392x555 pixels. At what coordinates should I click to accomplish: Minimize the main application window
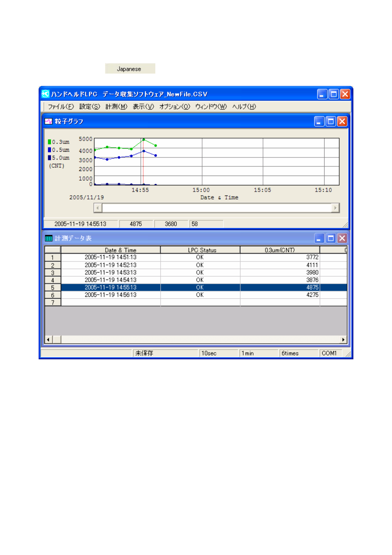point(322,94)
